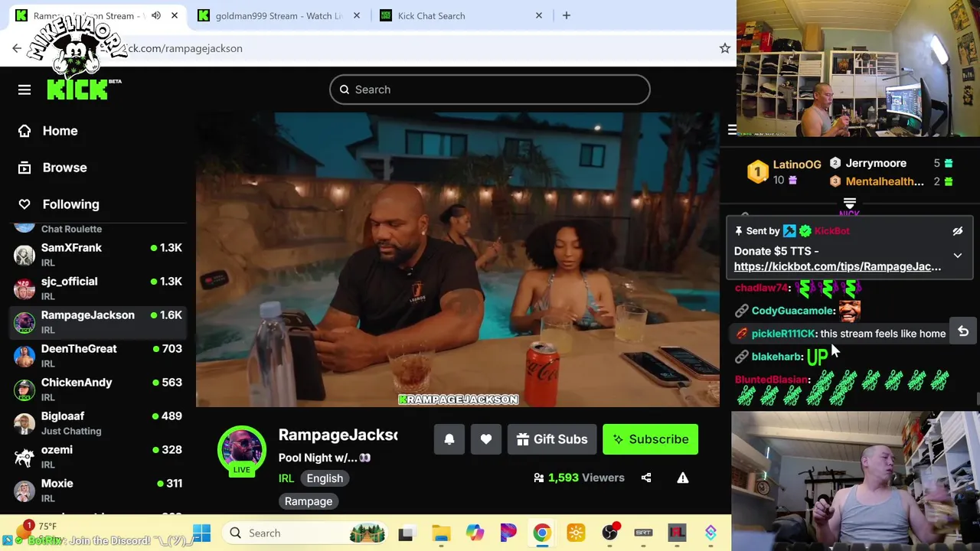The width and height of the screenshot is (980, 551).
Task: Click the Gift Subs button
Action: tap(552, 439)
